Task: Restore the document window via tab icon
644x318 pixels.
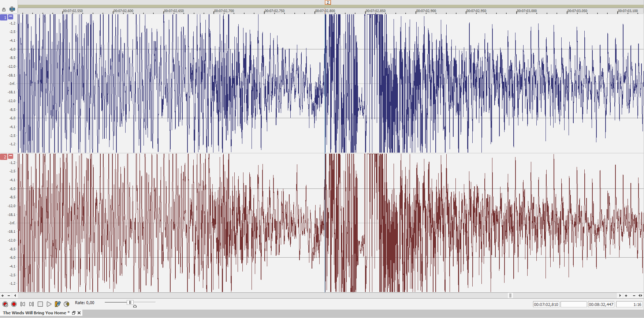Action: pos(74,313)
